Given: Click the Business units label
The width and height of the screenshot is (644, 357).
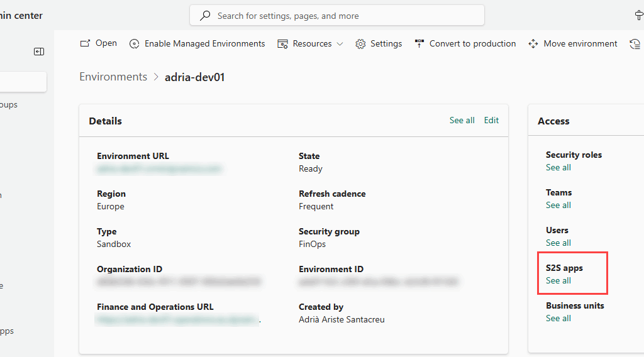Looking at the screenshot, I should coord(575,305).
